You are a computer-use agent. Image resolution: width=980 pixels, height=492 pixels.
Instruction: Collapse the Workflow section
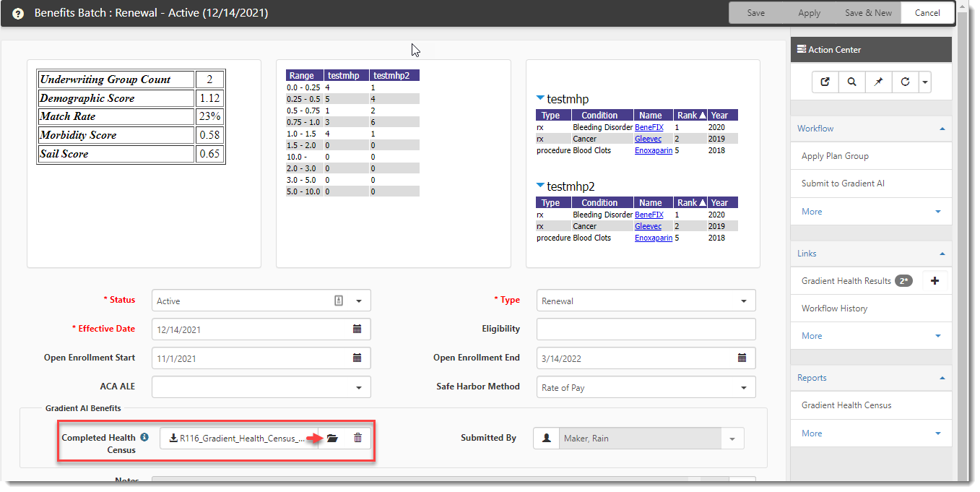click(x=942, y=129)
